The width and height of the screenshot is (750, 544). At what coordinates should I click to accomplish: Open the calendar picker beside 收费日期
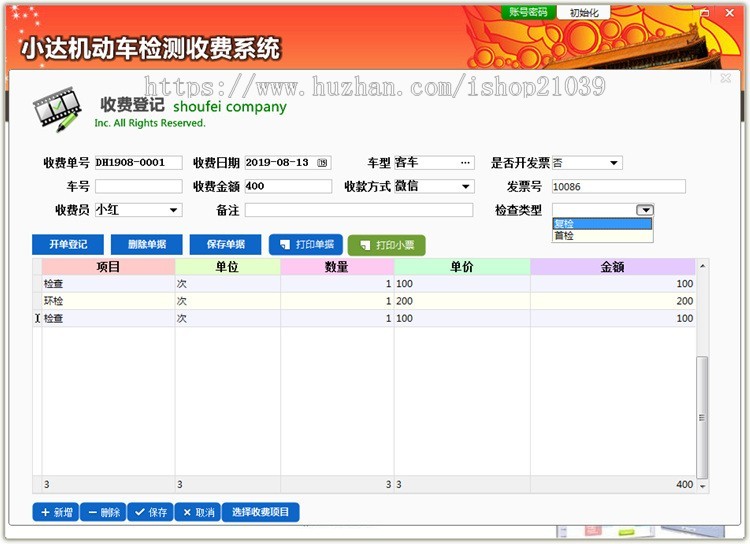322,163
